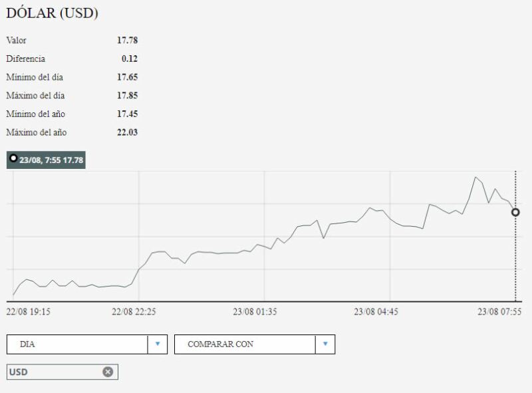The height and width of the screenshot is (393, 532).
Task: Open the DIA period selector box
Action: point(77,344)
